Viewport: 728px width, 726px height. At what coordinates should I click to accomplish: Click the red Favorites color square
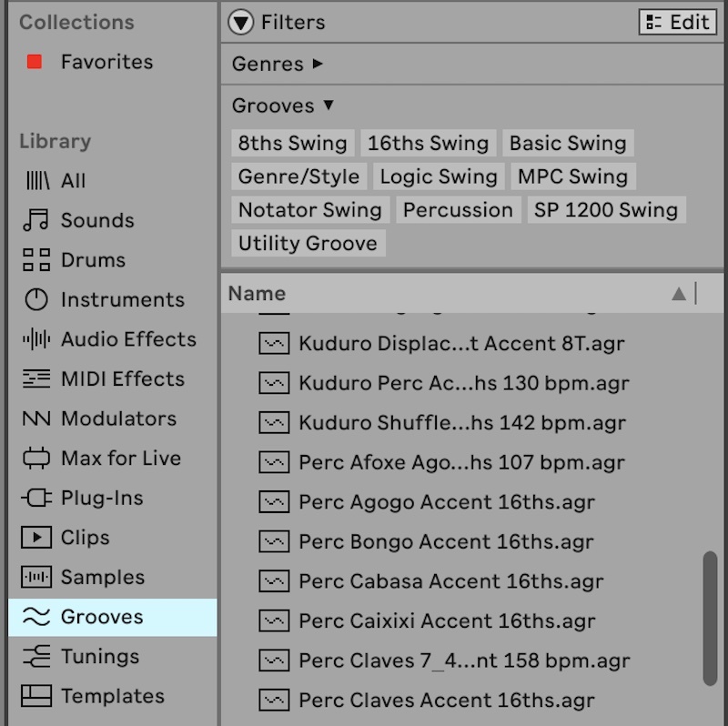(x=35, y=62)
